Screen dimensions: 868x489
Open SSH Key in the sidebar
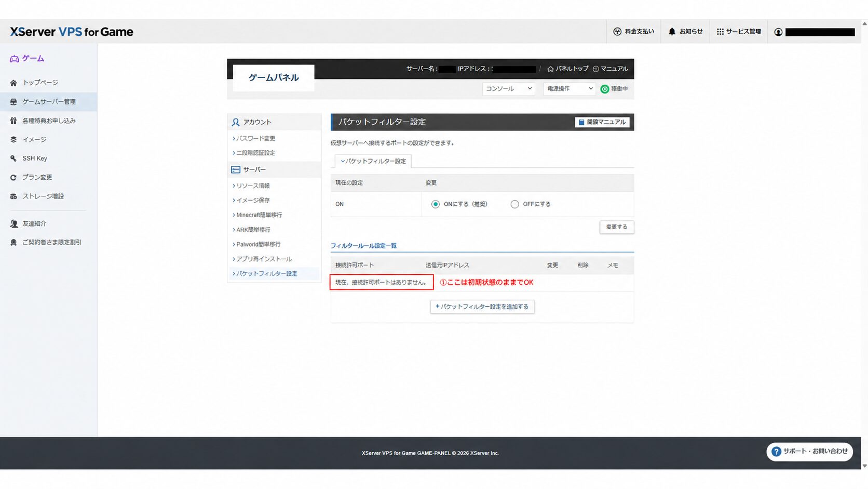click(x=48, y=158)
